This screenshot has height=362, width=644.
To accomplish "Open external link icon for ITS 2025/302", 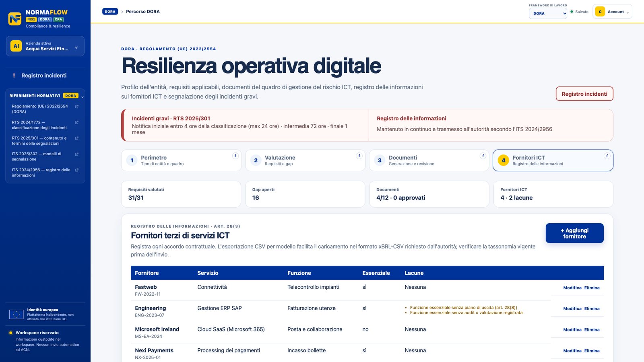I will pos(77,154).
